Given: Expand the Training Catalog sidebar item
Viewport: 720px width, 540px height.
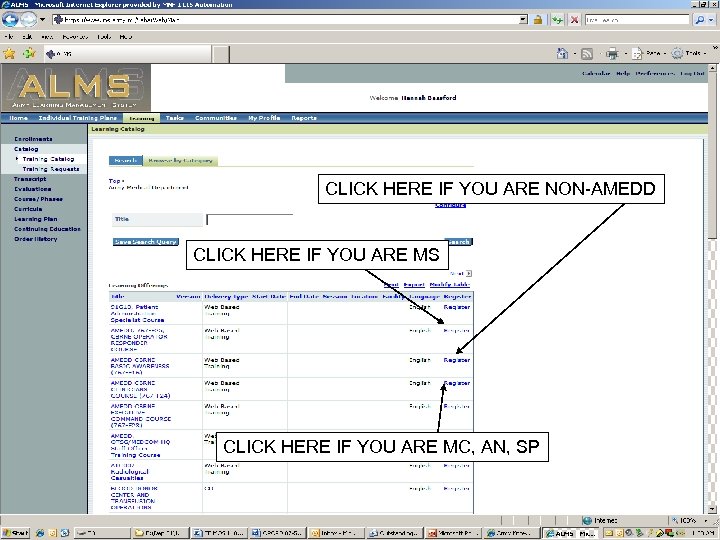Looking at the screenshot, I should [48, 159].
